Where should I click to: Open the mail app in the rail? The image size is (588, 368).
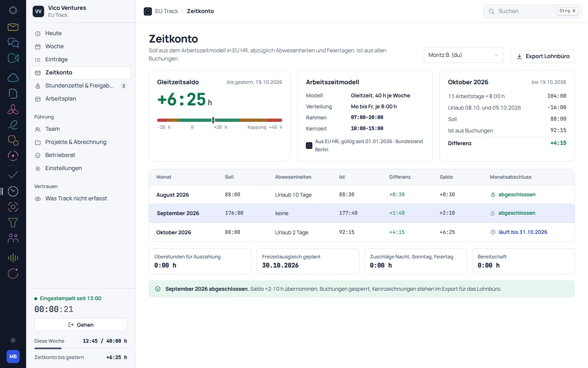[13, 27]
